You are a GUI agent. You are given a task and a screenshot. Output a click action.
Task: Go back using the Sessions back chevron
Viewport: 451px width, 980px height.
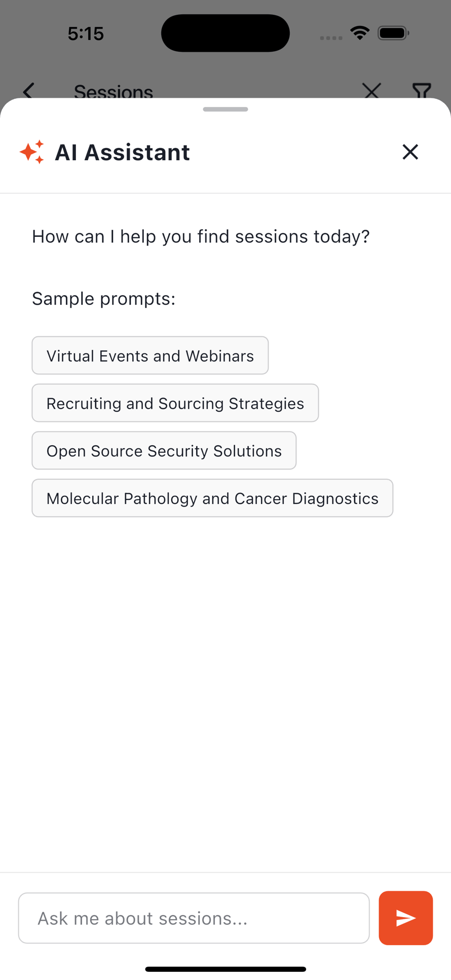click(x=29, y=91)
